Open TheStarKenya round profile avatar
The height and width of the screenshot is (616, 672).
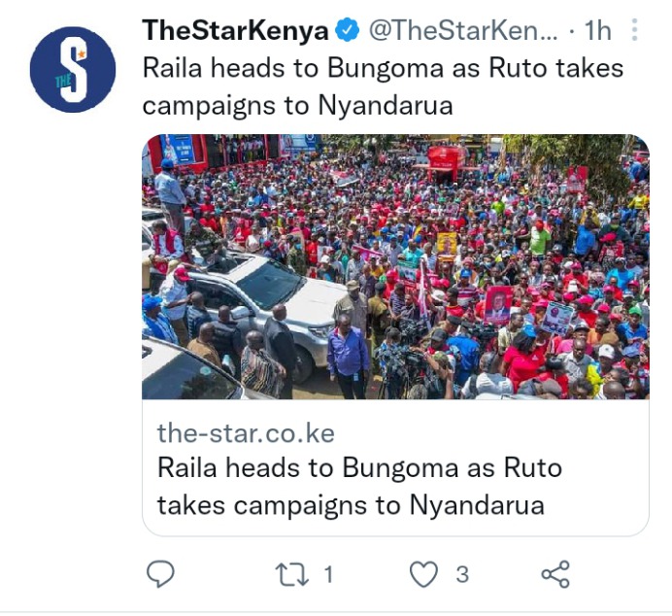pos(73,69)
